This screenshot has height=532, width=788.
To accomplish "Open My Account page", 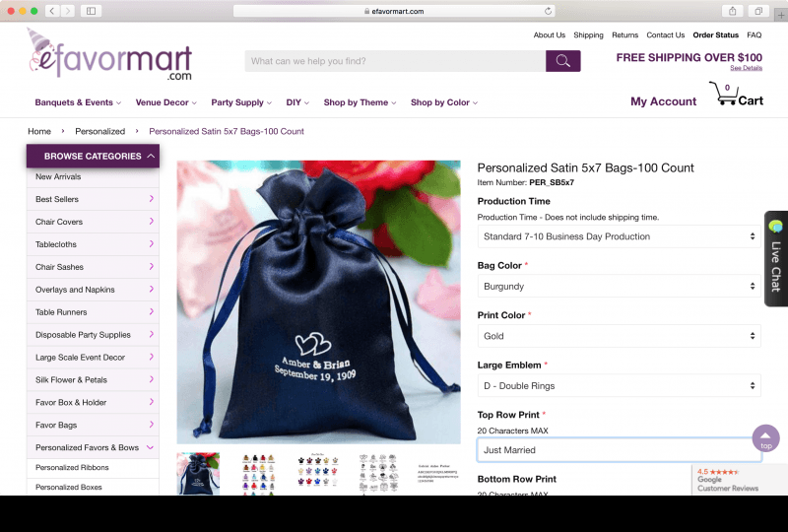I will point(663,101).
